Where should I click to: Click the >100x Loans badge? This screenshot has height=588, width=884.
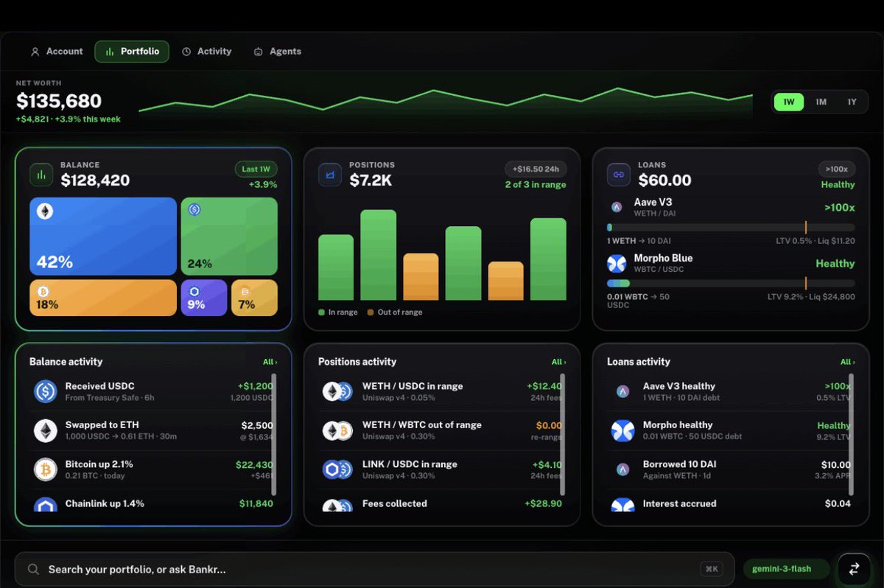tap(837, 169)
